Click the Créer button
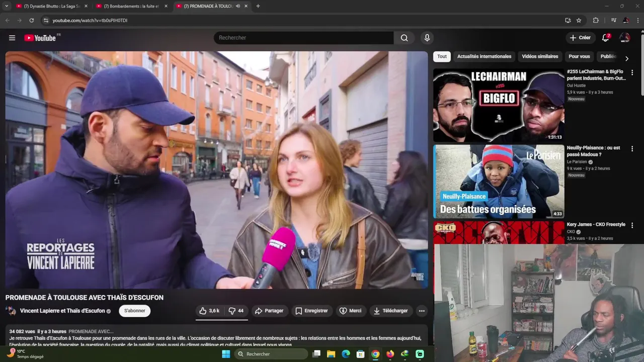The height and width of the screenshot is (362, 644). (580, 38)
